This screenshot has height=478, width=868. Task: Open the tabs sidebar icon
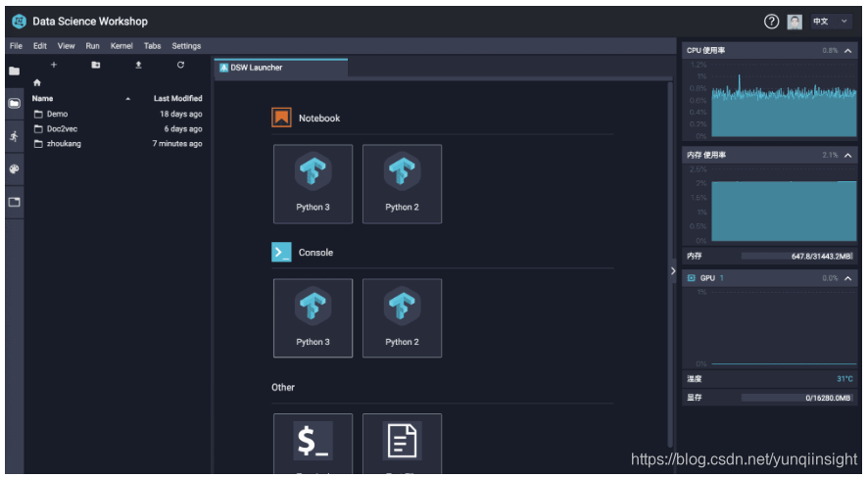pos(15,202)
